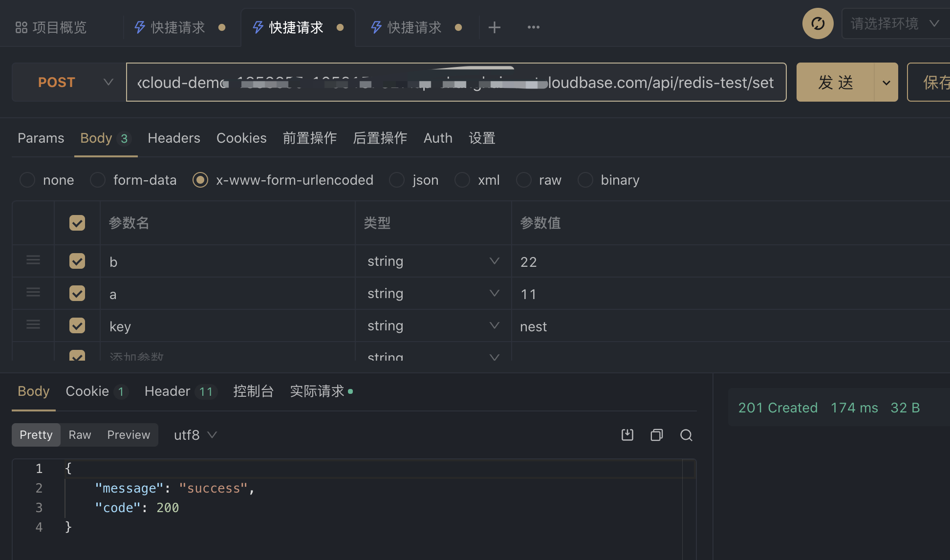Open the 设置 settings tab

point(482,138)
